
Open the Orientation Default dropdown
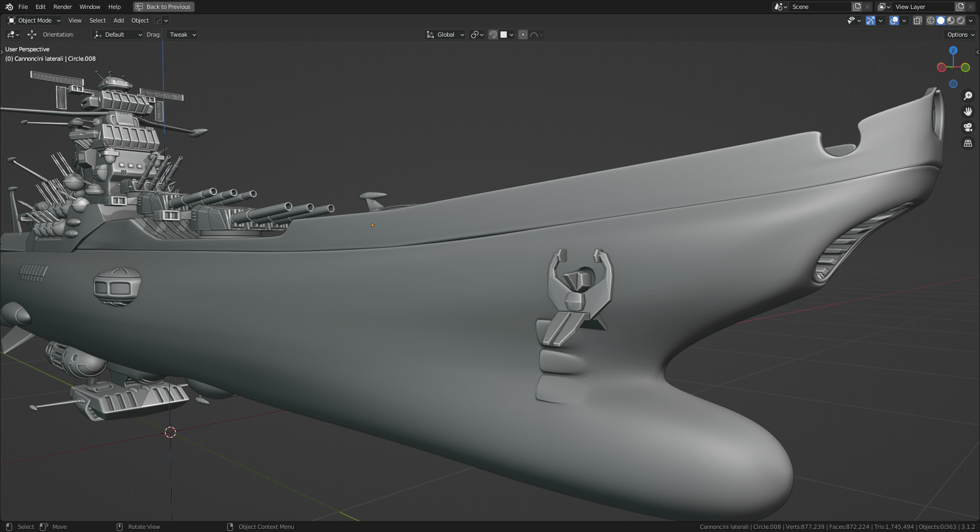tap(118, 35)
